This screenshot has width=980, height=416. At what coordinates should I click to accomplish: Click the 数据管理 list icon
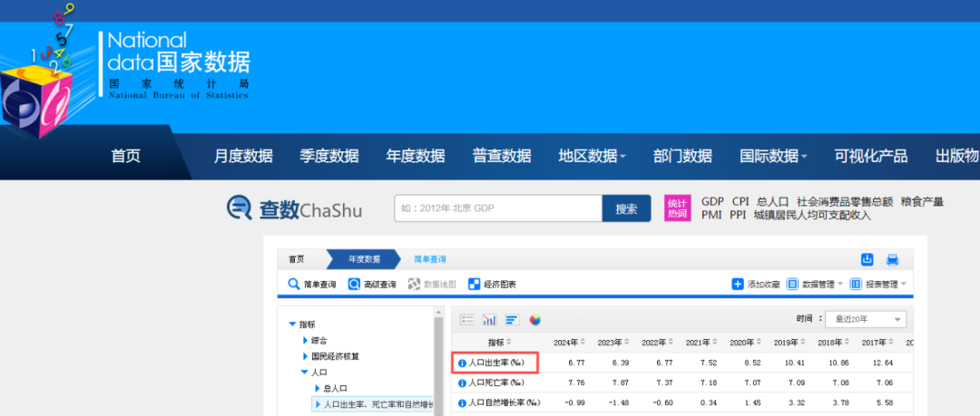click(792, 285)
